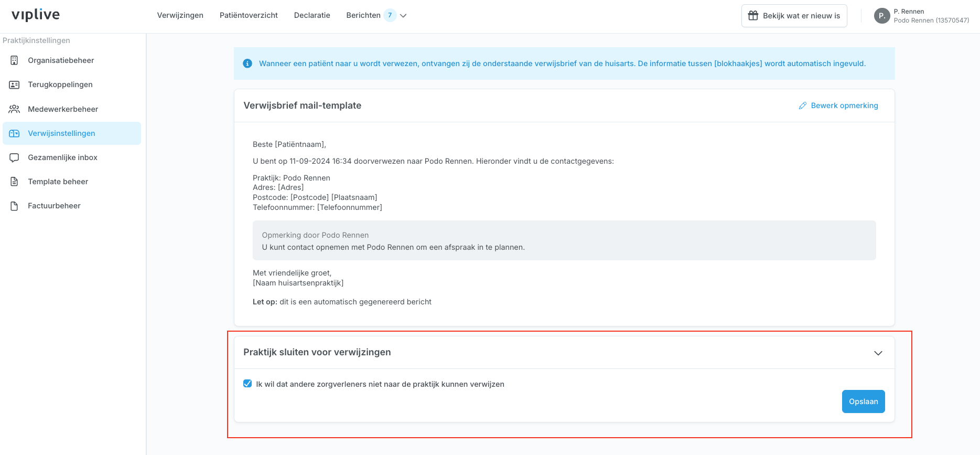Image resolution: width=980 pixels, height=455 pixels.
Task: Select Verwijsinstellingen sidebar item
Action: [72, 133]
